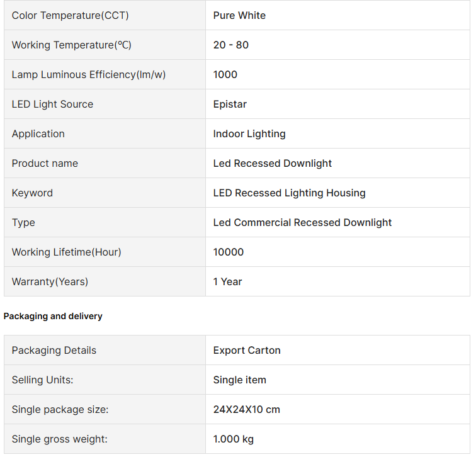The image size is (476, 457).
Task: Click the 'Lamp Luminous Efficiency(lm/w)' label
Action: 89,74
